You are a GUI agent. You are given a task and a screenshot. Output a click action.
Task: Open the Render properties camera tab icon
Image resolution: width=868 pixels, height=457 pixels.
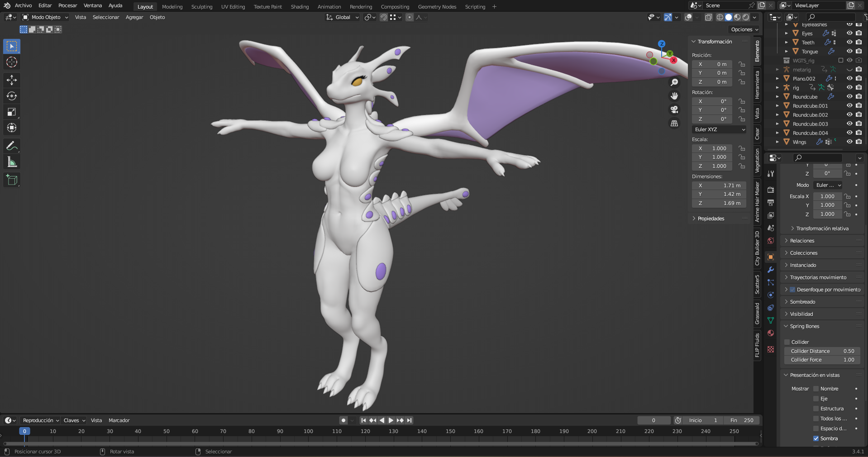coord(771,190)
